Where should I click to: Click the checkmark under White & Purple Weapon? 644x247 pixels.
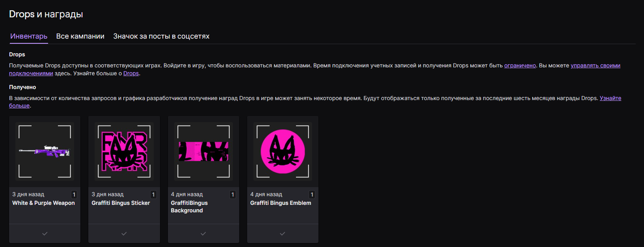tap(45, 234)
